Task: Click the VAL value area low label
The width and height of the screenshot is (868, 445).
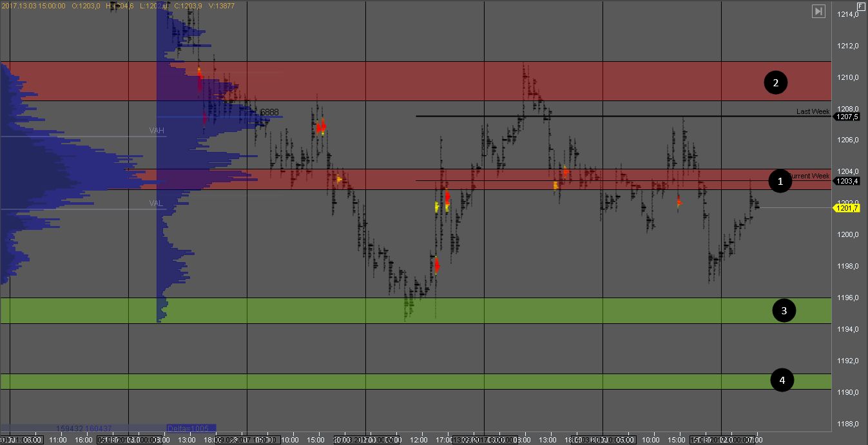Action: click(156, 203)
